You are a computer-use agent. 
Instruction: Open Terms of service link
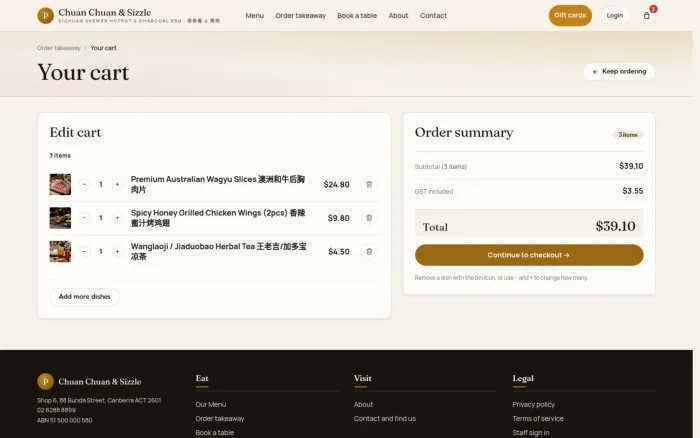538,419
